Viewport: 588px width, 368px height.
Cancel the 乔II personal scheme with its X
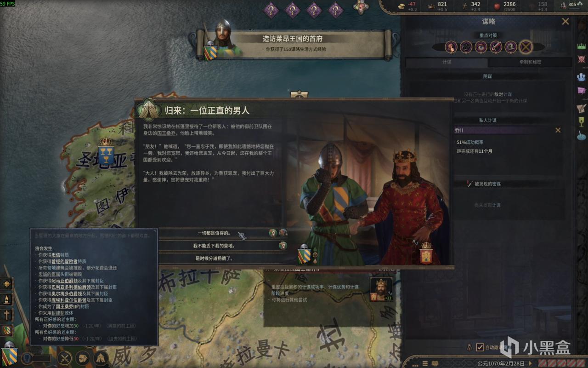[x=558, y=130]
